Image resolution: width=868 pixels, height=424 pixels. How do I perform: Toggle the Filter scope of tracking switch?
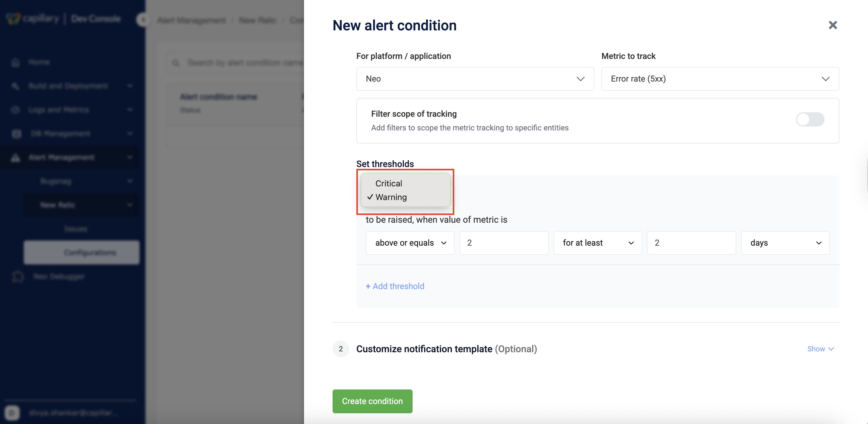click(x=810, y=119)
